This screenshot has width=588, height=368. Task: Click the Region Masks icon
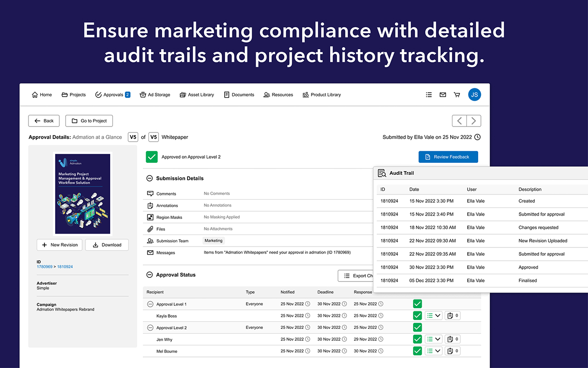click(x=150, y=217)
